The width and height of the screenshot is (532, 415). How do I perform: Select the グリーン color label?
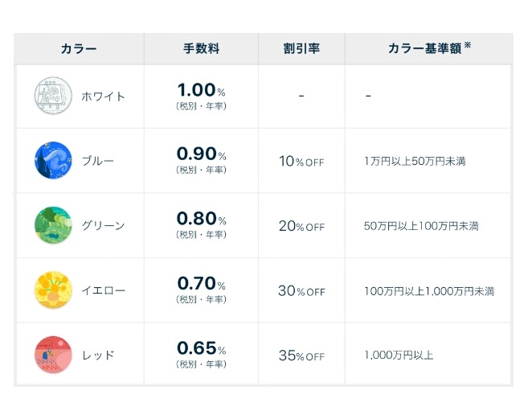tap(103, 225)
